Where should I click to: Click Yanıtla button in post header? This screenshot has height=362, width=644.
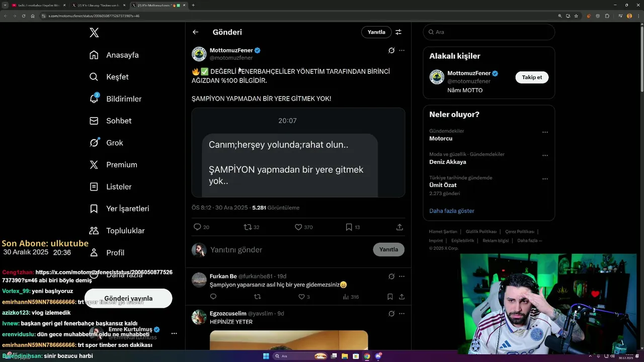(376, 32)
